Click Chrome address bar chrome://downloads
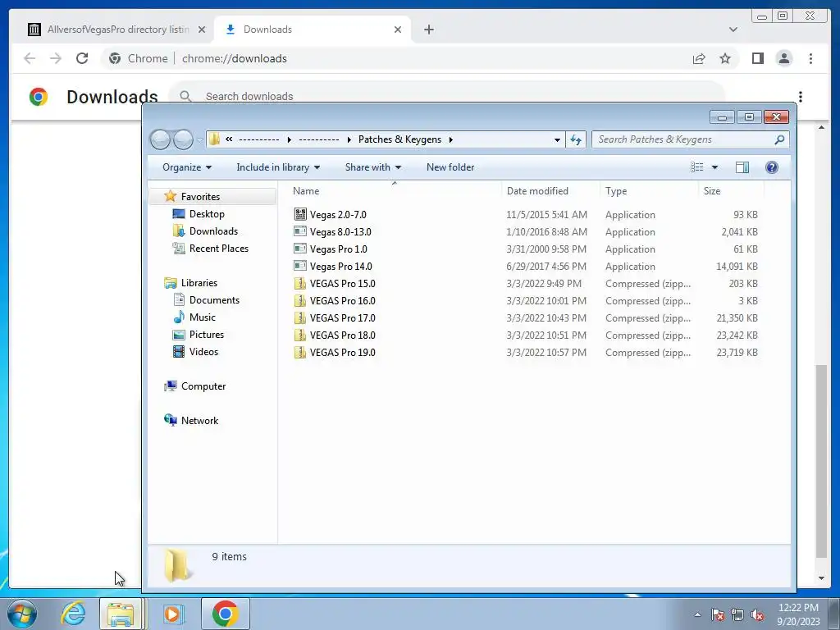Screen dimensions: 840x630 [234, 58]
